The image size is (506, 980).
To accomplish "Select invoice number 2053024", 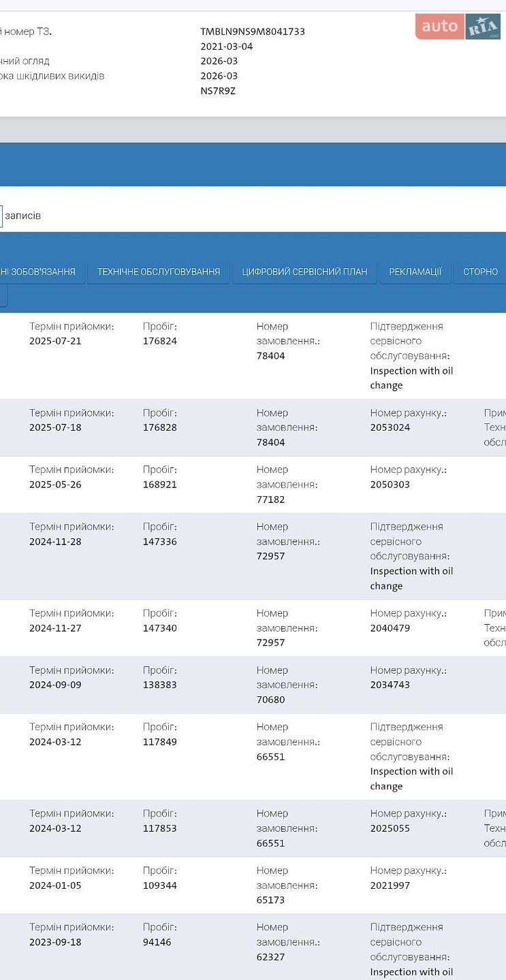I will (390, 427).
